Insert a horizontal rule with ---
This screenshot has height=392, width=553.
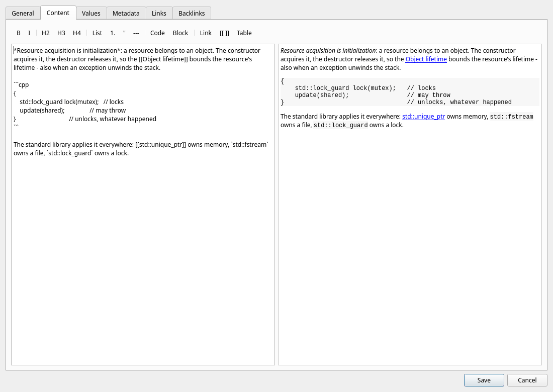pyautogui.click(x=136, y=33)
